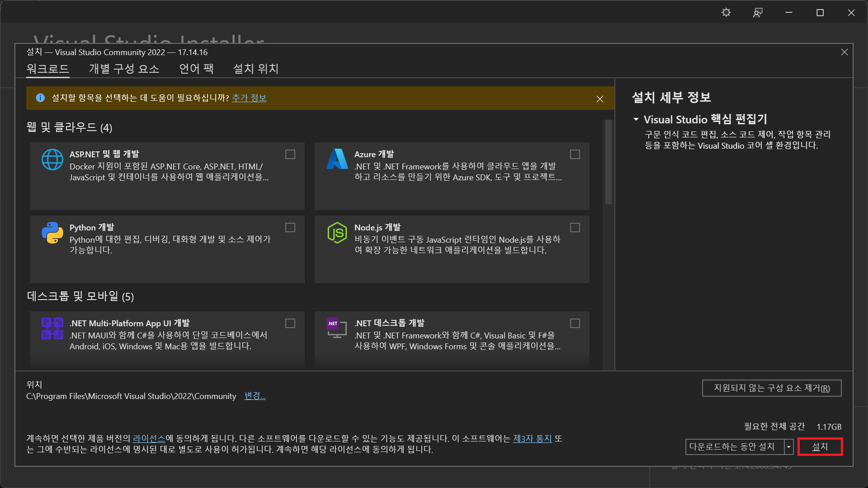
Task: Open the change location link
Action: 255,396
